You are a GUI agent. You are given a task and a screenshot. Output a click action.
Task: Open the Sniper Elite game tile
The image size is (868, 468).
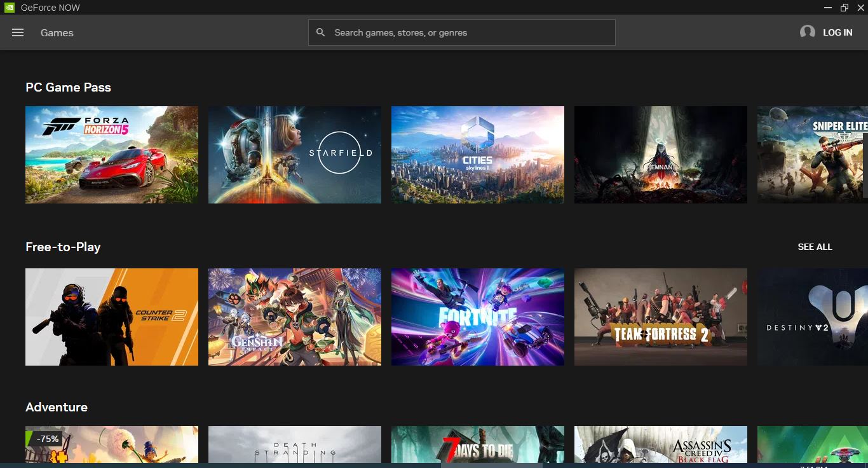coord(813,155)
